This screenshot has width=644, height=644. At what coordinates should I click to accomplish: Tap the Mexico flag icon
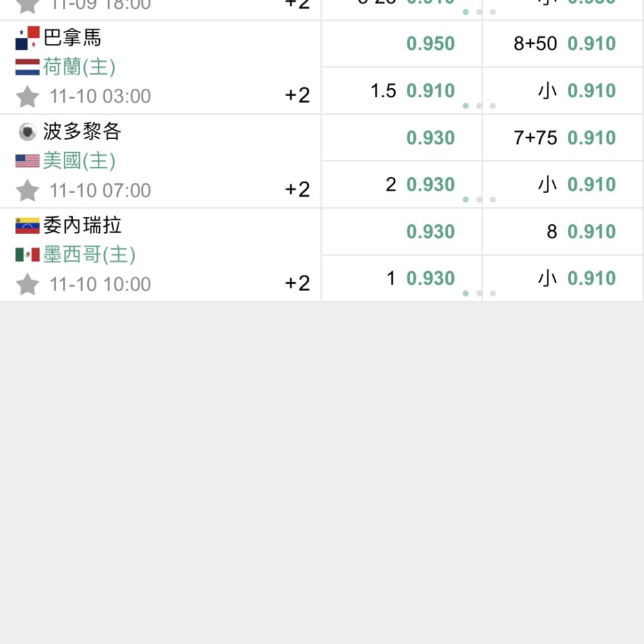pyautogui.click(x=28, y=254)
